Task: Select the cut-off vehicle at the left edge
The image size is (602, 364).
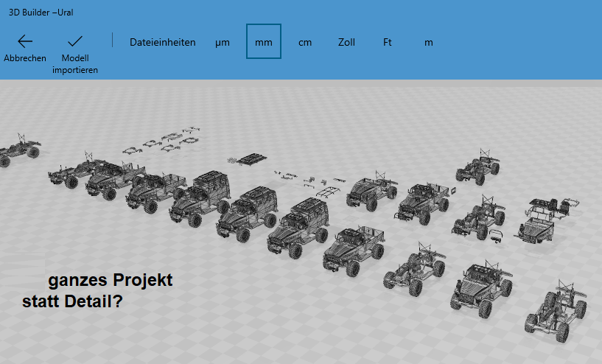Action: 18,150
